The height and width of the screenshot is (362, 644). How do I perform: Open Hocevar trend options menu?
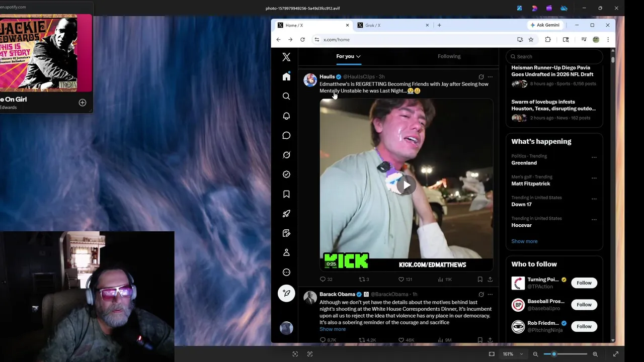[x=594, y=220]
